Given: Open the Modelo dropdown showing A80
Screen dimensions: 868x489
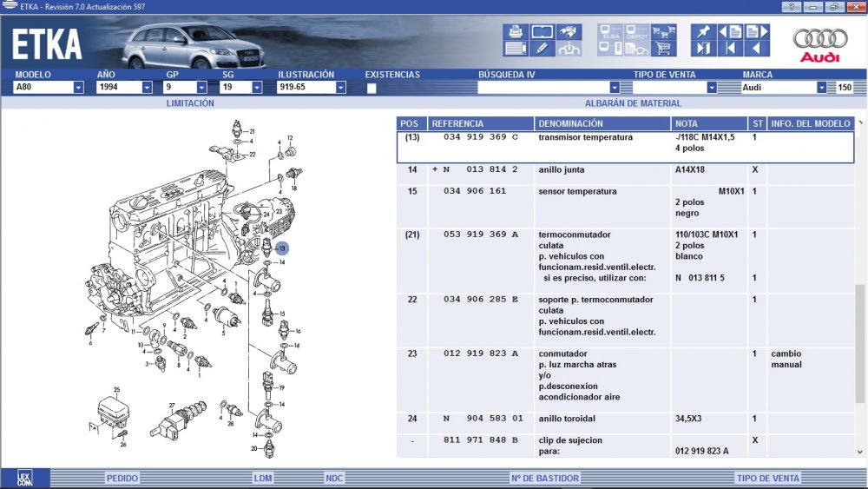Looking at the screenshot, I should coord(78,88).
